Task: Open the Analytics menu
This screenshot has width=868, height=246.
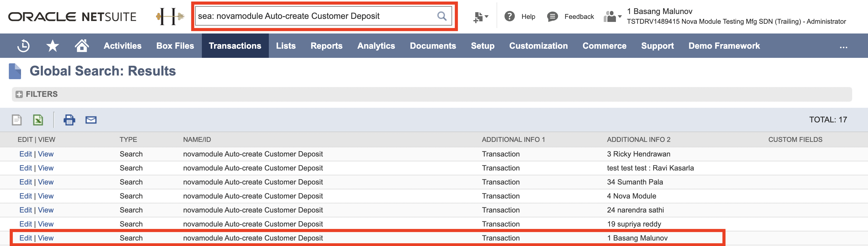Action: (x=376, y=46)
